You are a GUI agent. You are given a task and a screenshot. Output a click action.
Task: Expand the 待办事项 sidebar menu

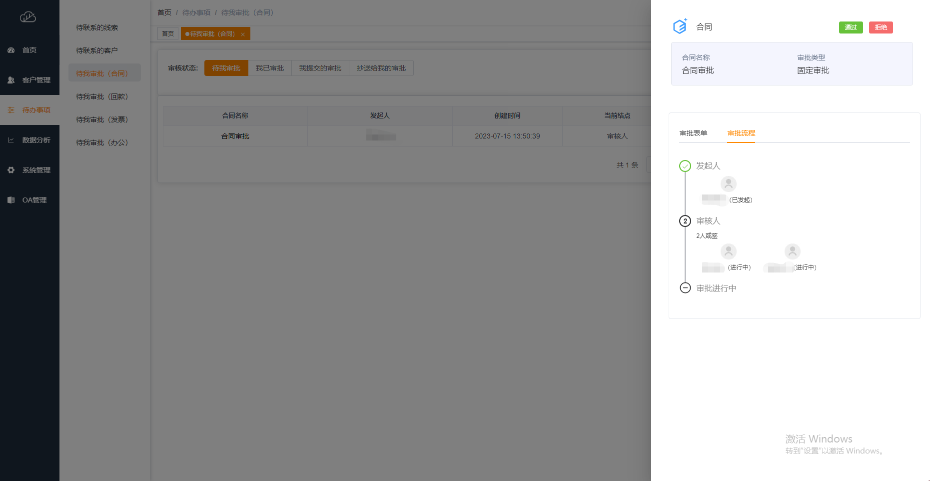(30, 110)
